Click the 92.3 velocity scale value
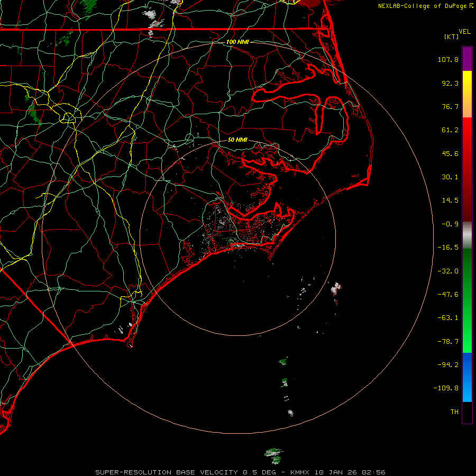This screenshot has width=476, height=476. point(450,83)
